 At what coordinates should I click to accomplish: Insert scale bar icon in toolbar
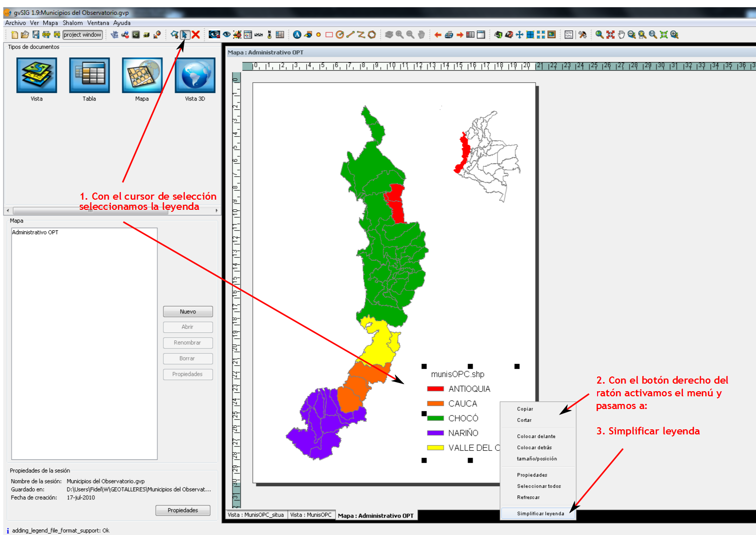pos(258,35)
